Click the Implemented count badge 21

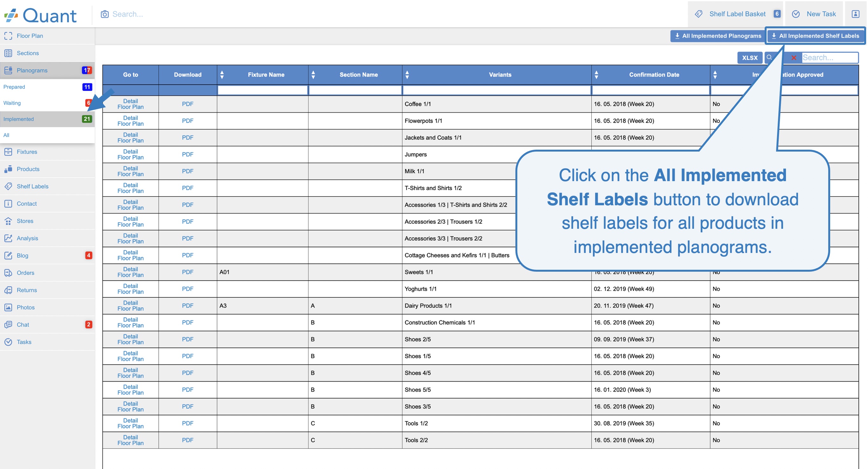(x=87, y=119)
